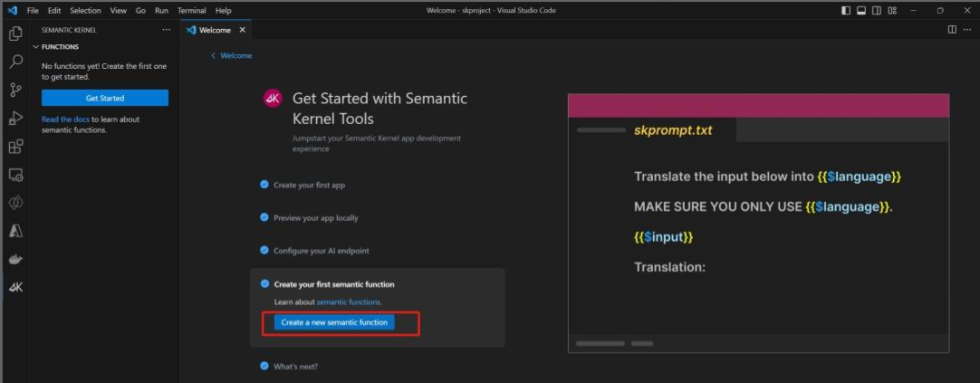Open the Search view icon
Viewport: 980px width, 383px height.
(x=15, y=62)
